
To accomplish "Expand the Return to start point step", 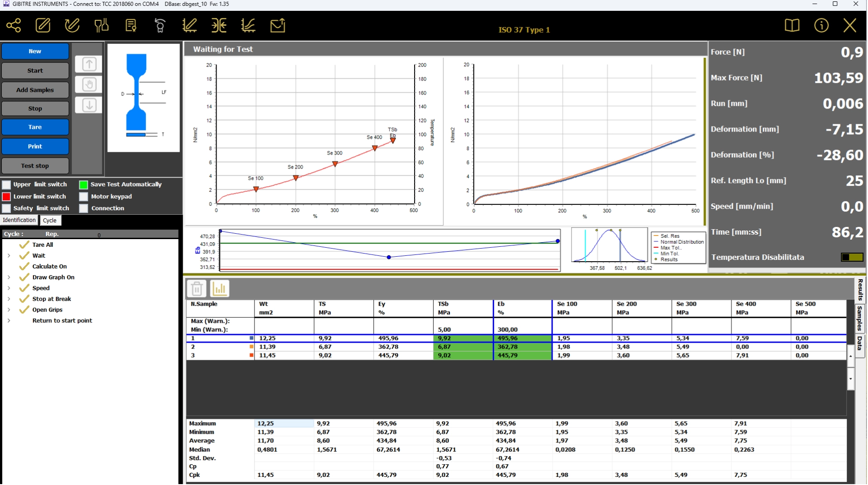I will coord(9,321).
